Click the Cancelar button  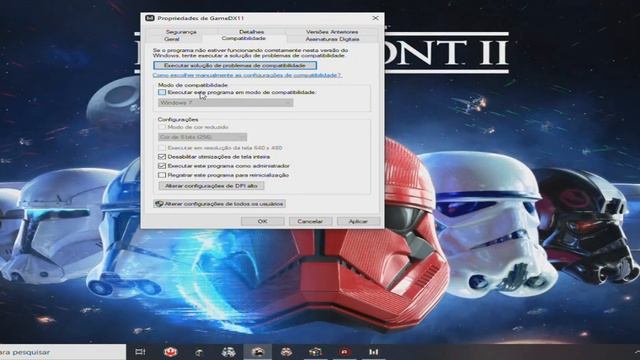coord(310,221)
